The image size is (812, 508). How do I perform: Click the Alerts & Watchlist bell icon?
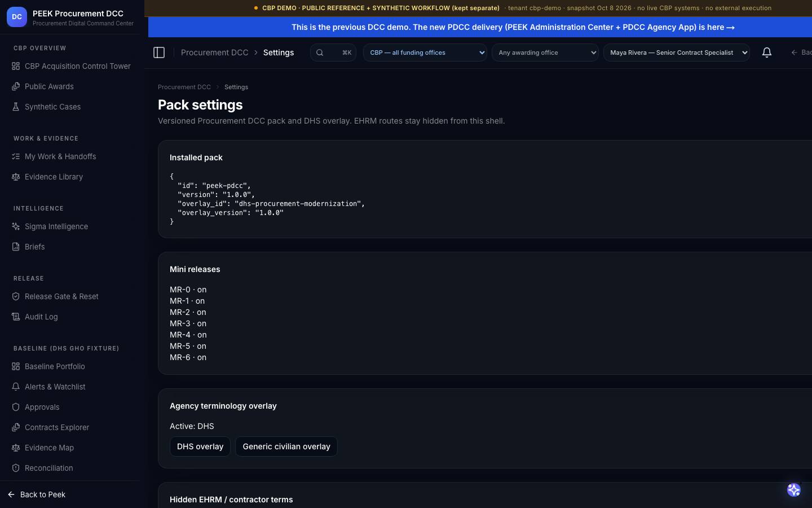pos(16,387)
